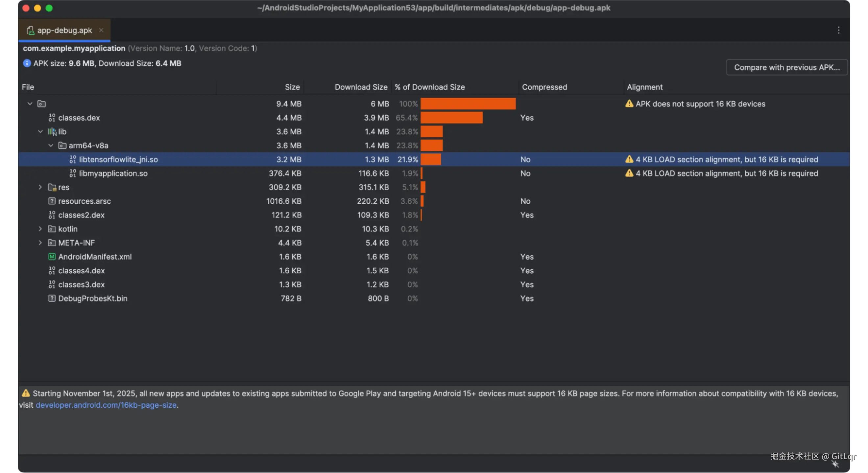Click the blue info icon beside APK size
Viewport: 868px width, 473px height.
coord(27,63)
